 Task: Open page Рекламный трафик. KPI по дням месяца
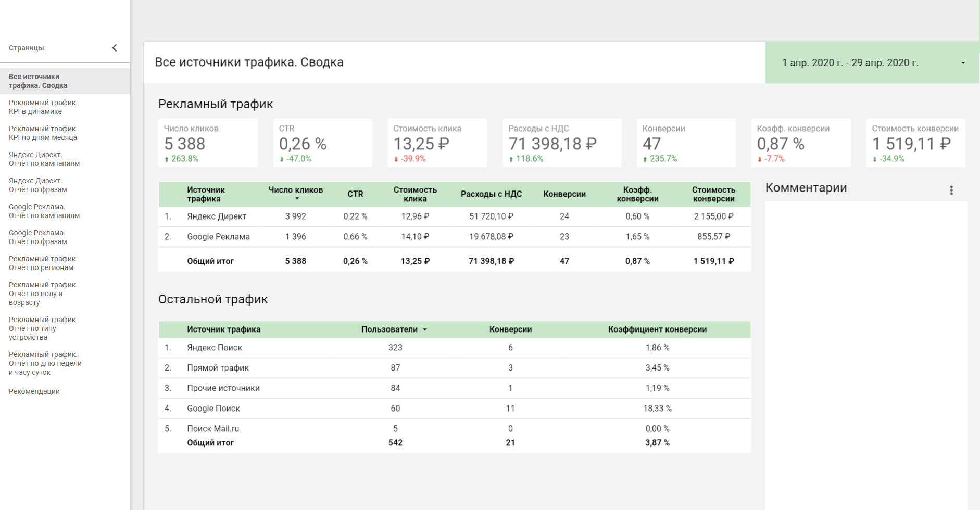(x=43, y=133)
